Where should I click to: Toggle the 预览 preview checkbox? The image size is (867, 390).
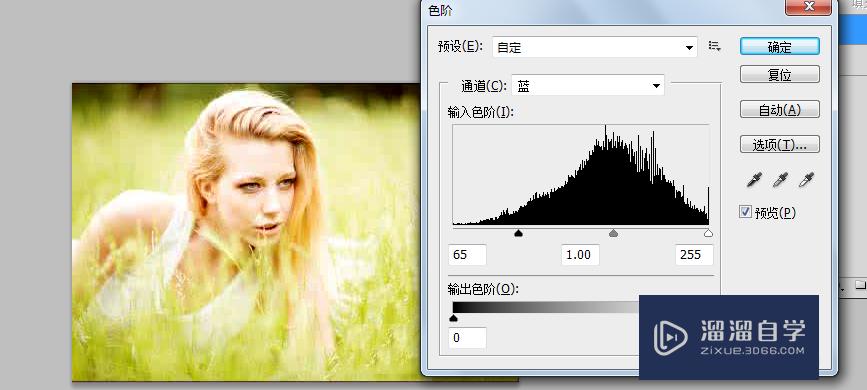point(746,212)
